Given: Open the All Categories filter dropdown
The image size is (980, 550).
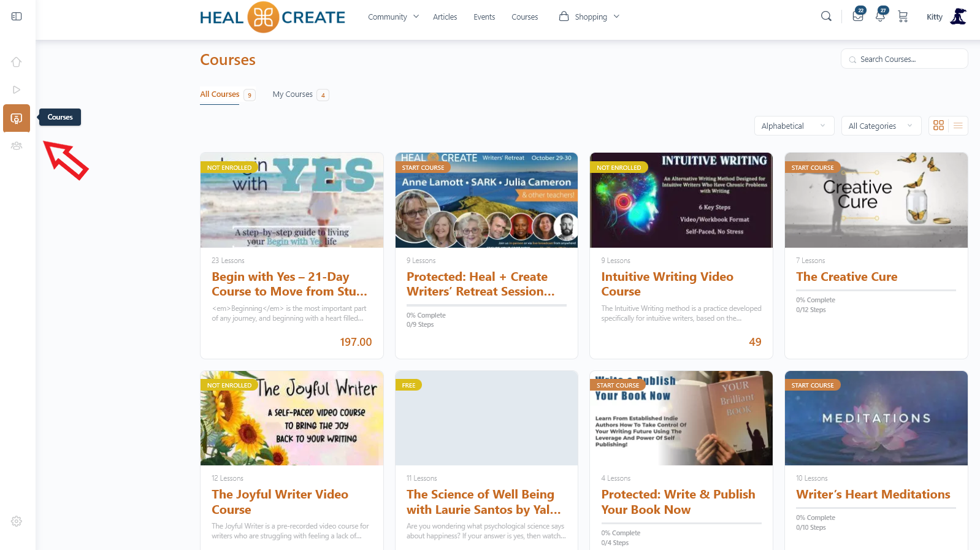Looking at the screenshot, I should tap(881, 126).
